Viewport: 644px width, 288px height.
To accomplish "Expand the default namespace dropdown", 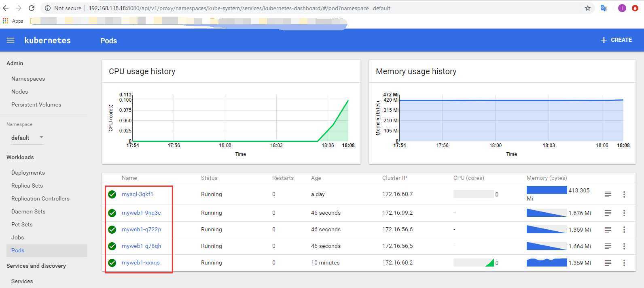I will click(27, 138).
